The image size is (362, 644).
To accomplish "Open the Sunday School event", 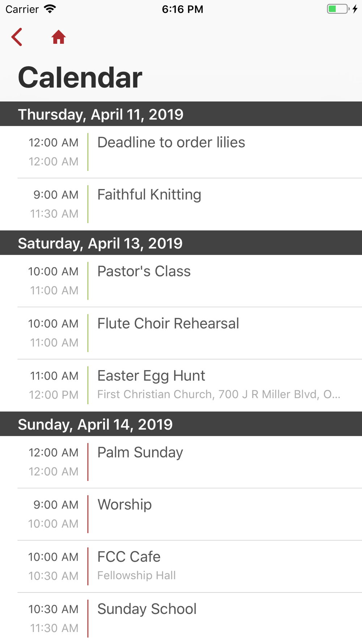I will (190, 618).
